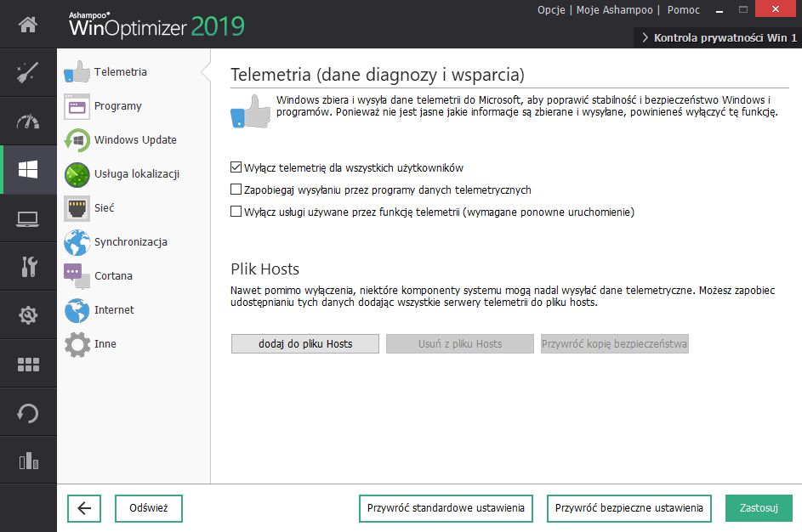
Task: Select the Windows Update category
Action: click(x=134, y=140)
